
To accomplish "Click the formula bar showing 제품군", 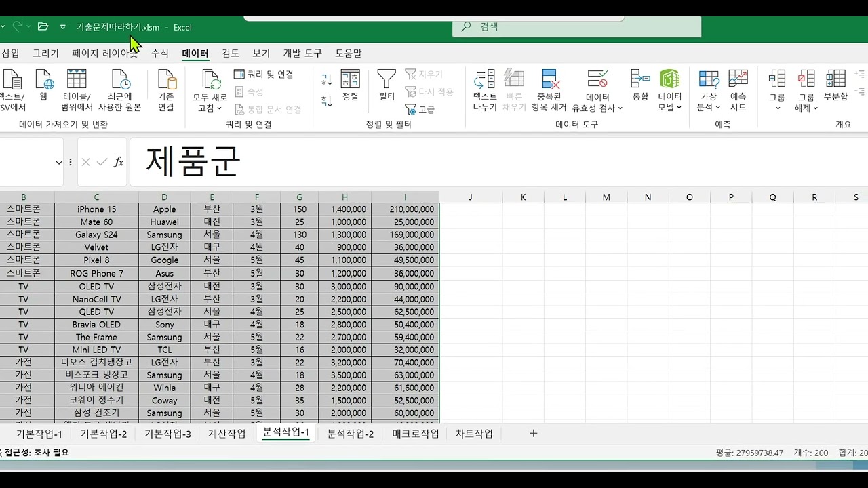I will tap(498, 162).
